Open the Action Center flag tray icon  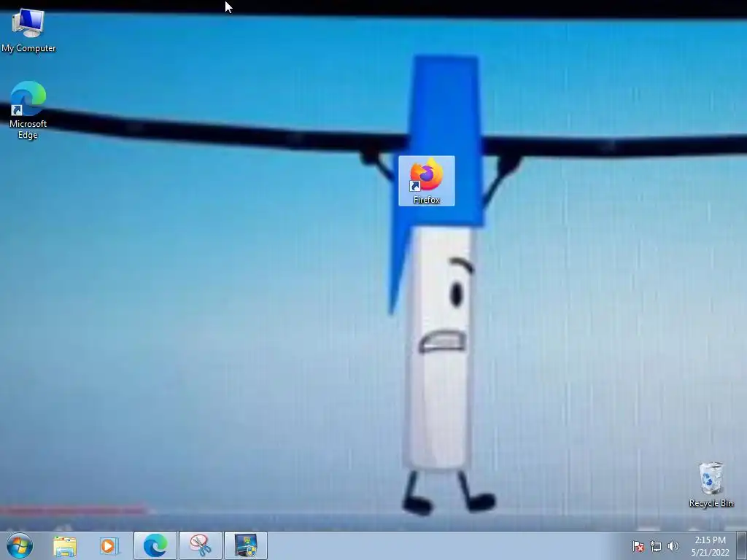click(638, 546)
